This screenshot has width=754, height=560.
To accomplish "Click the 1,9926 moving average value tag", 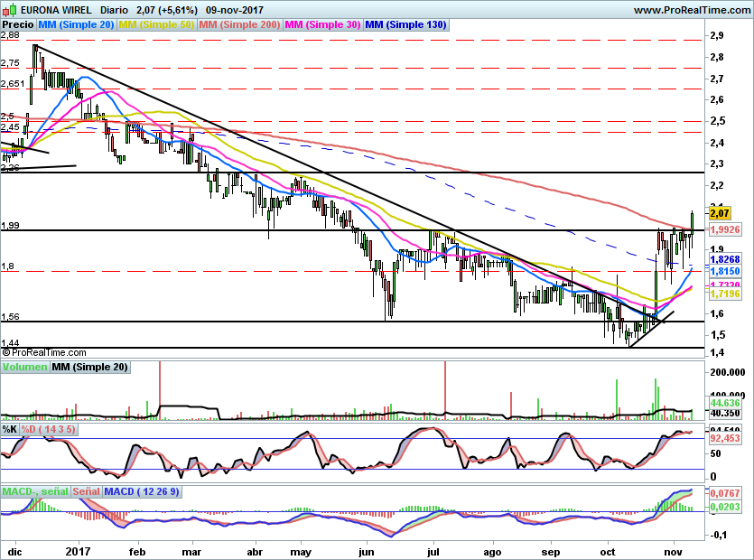I will [725, 229].
